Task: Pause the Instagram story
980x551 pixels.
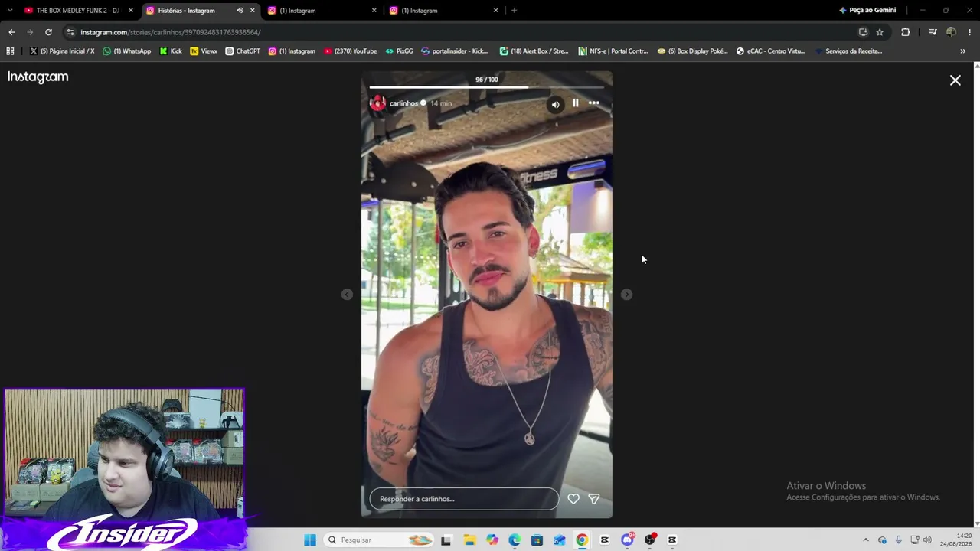Action: (576, 103)
